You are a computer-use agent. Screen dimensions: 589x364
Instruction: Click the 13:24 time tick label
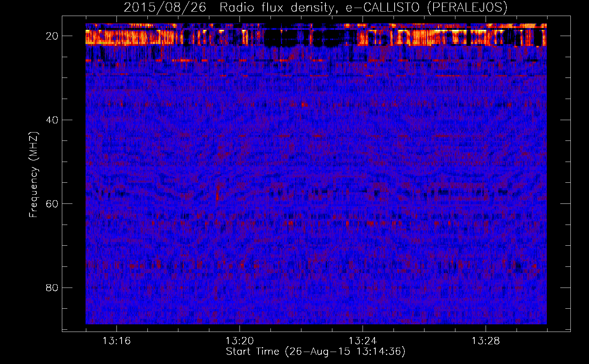[x=363, y=341]
